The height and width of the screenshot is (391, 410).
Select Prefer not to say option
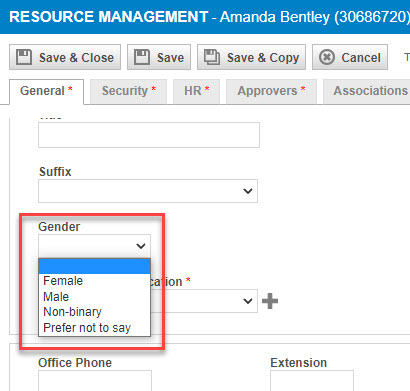pyautogui.click(x=94, y=328)
